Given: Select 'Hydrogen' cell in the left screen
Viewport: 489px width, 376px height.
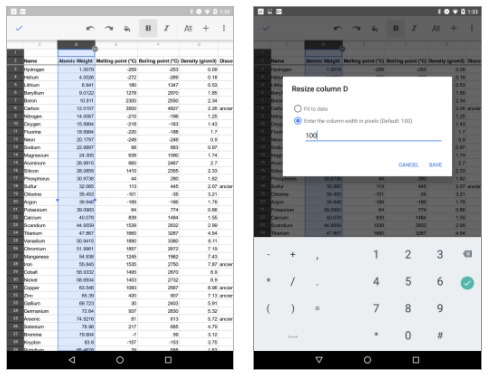Looking at the screenshot, I should click(40, 69).
